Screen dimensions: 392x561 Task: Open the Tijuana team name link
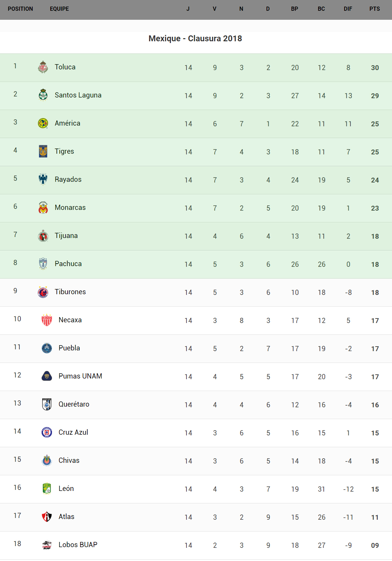[66, 236]
